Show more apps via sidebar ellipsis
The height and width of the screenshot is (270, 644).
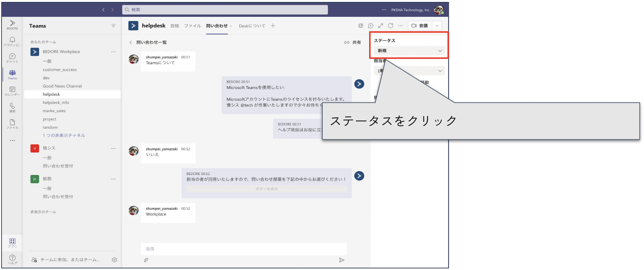pyautogui.click(x=12, y=141)
